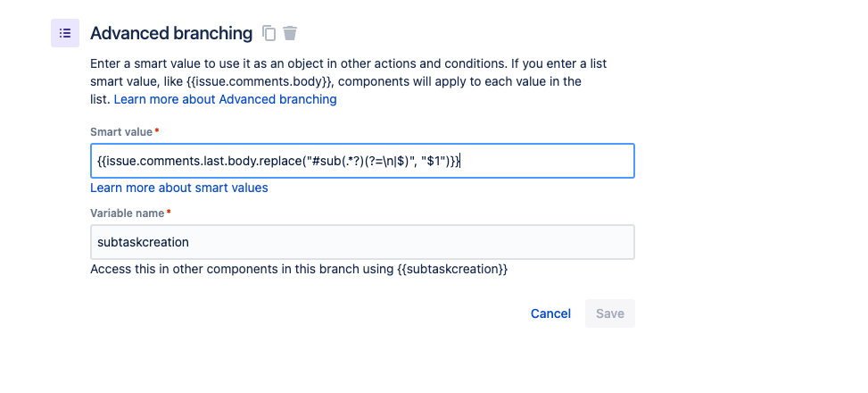
Task: Click into the Variable name field
Action: pos(362,242)
